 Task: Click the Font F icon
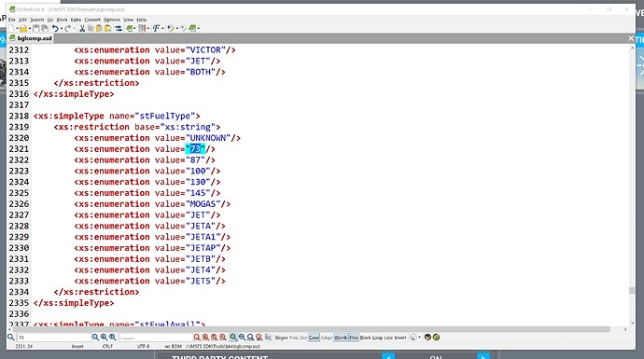tap(156, 28)
